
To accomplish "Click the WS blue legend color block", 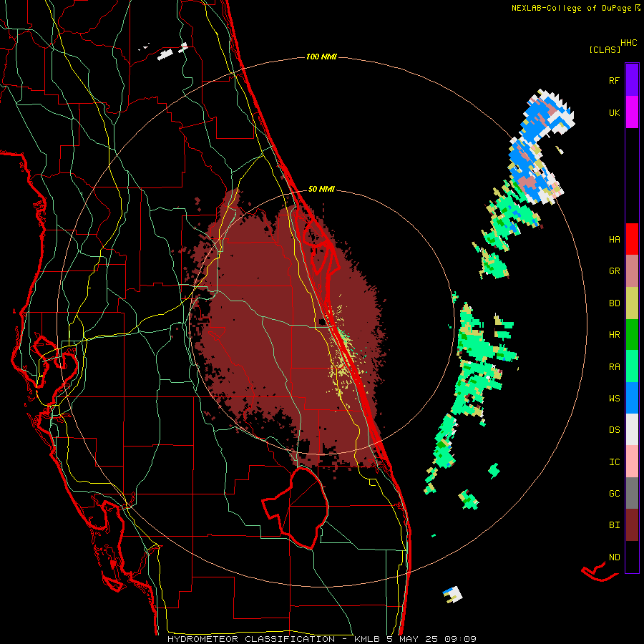I will (632, 398).
